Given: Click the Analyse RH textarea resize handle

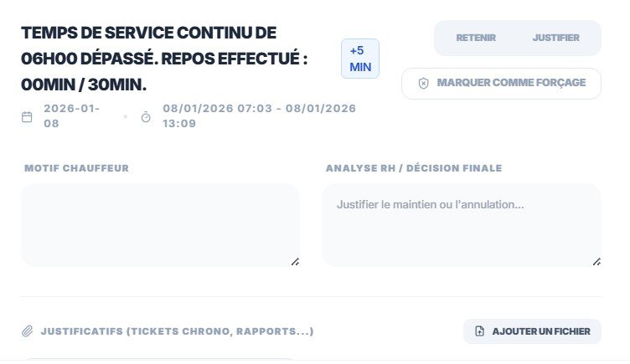Looking at the screenshot, I should pos(596,262).
